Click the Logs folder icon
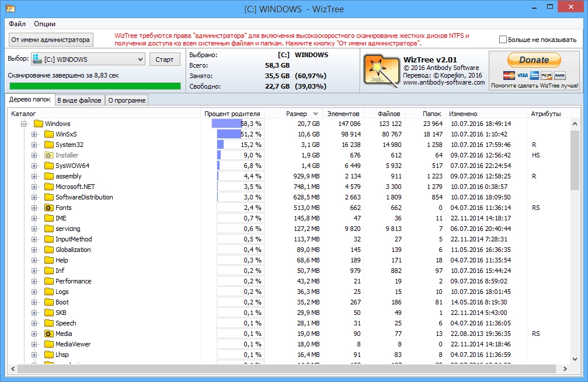This screenshot has height=382, width=588. pos(49,292)
